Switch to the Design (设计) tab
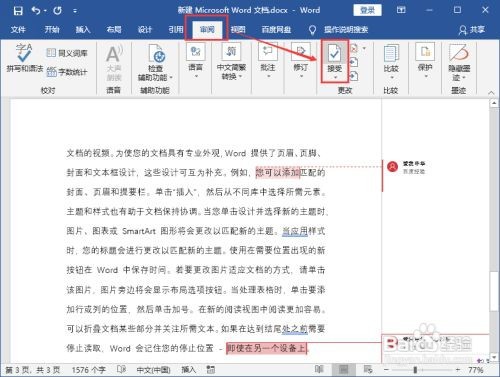This screenshot has width=500, height=377. (x=145, y=30)
